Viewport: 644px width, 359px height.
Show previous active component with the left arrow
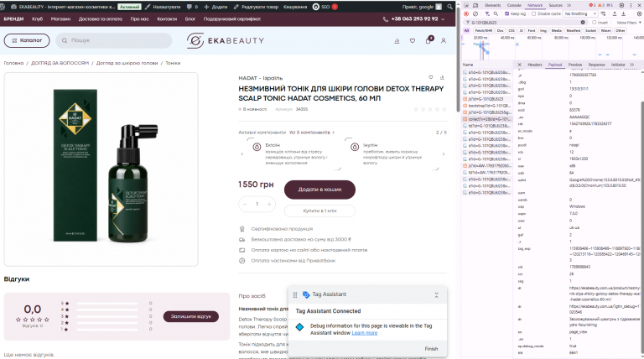click(241, 154)
